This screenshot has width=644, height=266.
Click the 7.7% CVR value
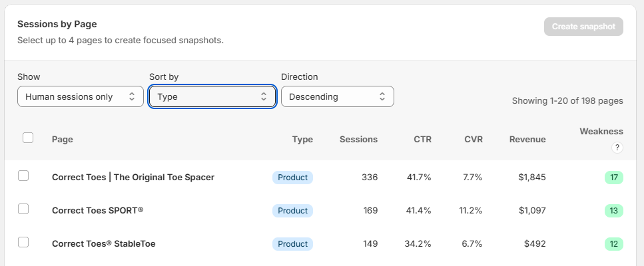point(472,178)
